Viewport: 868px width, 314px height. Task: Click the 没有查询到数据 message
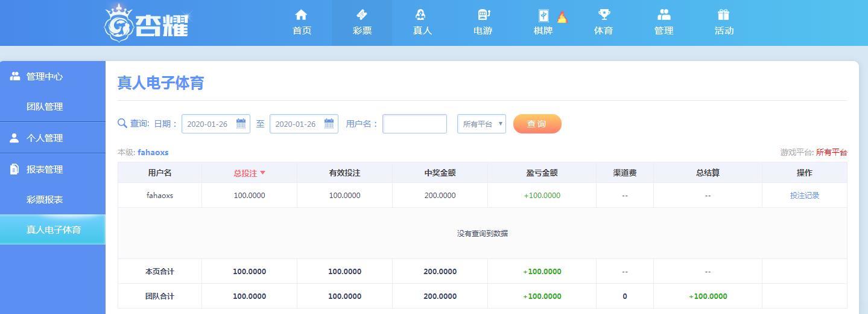[x=482, y=234]
